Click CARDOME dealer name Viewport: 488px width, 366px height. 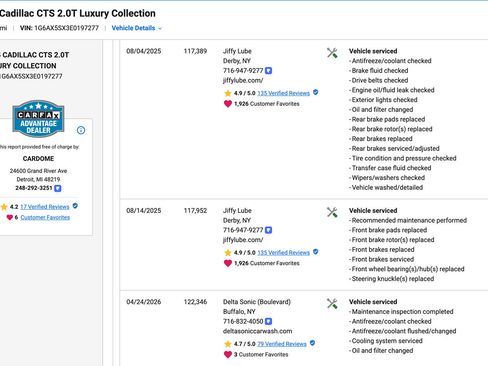point(38,159)
